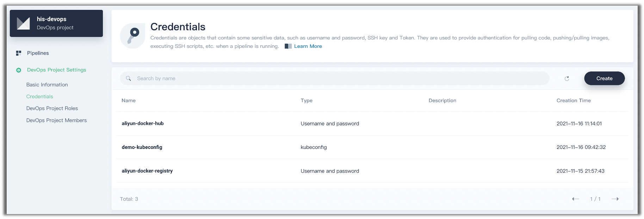Focus the Search by name field
The image size is (644, 219).
(x=338, y=79)
